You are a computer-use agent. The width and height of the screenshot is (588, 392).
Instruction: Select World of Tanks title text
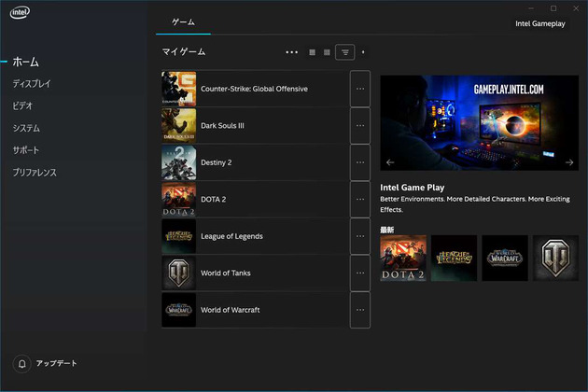point(226,273)
